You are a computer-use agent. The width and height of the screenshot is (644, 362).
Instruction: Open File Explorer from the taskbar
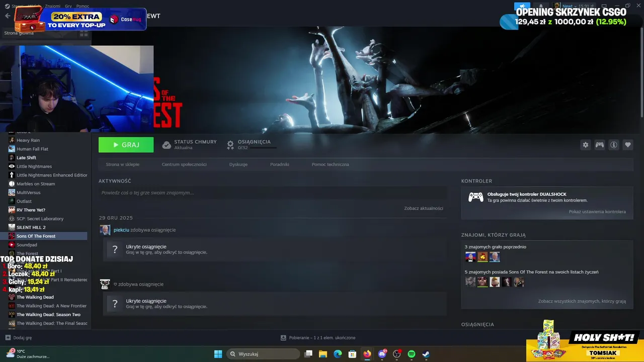coord(323,354)
